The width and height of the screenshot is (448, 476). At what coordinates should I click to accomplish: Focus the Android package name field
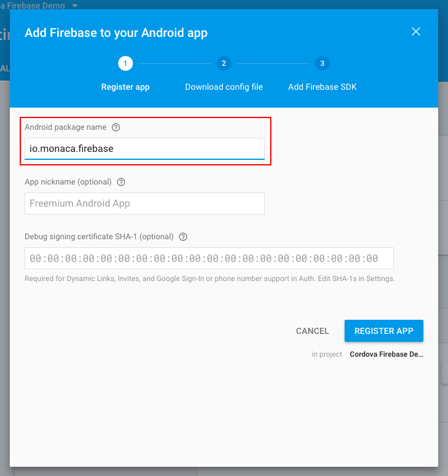(x=145, y=149)
